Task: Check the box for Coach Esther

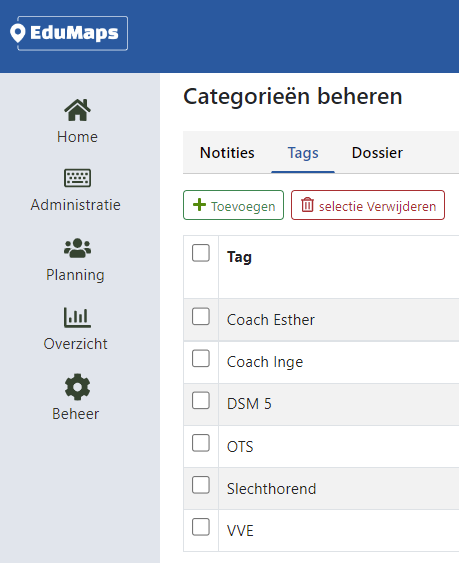Action: (201, 316)
